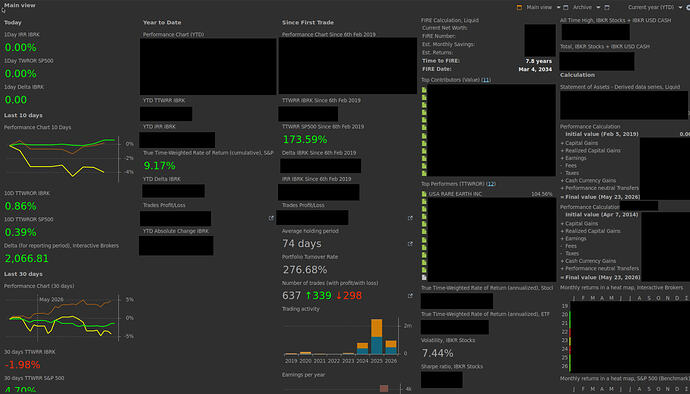Open the Top Performers (12) link
This screenshot has height=394, width=690.
coord(491,184)
